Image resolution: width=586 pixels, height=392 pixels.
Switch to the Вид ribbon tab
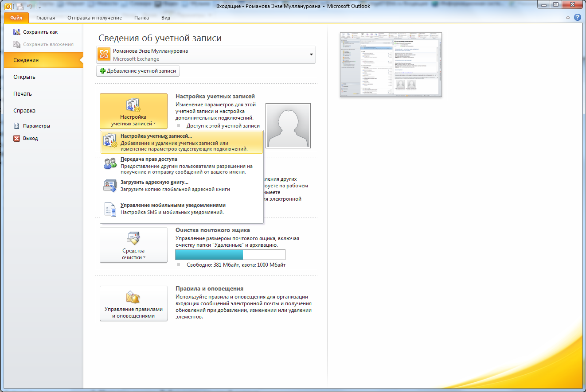[166, 18]
